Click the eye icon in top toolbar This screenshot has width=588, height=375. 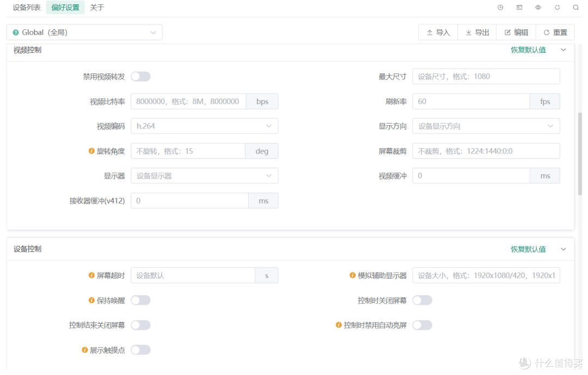tap(538, 8)
